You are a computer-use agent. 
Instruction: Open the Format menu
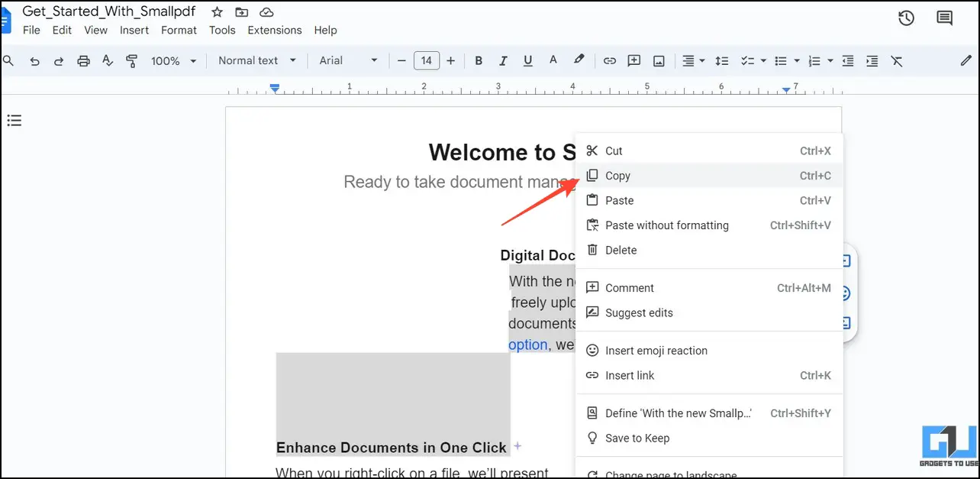coord(179,31)
